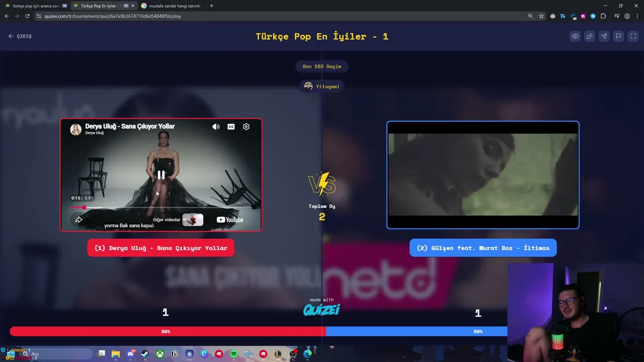The width and height of the screenshot is (644, 362).
Task: Open the Son 103 Seçim pill
Action: [322, 66]
